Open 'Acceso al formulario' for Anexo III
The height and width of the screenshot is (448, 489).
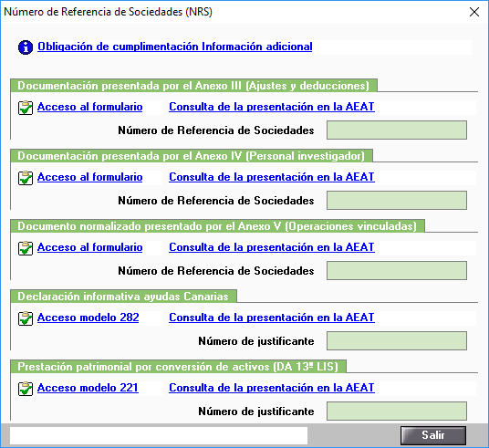pos(89,107)
